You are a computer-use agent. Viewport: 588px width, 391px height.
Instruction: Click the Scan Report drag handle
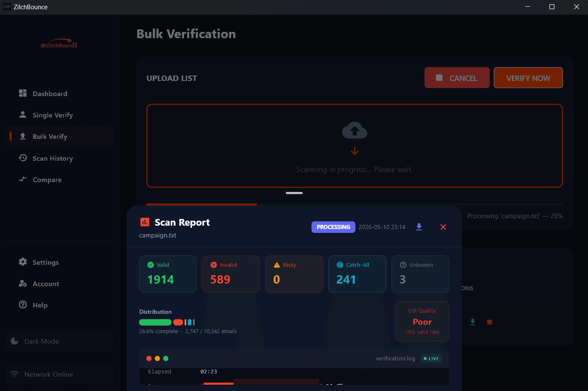[x=294, y=193]
